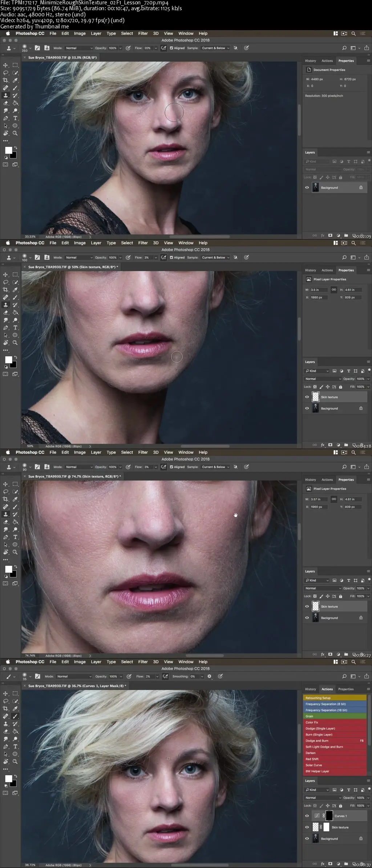Viewport: 372px width, 868px height.
Task: Run the Dodge and Burn action
Action: point(335,741)
